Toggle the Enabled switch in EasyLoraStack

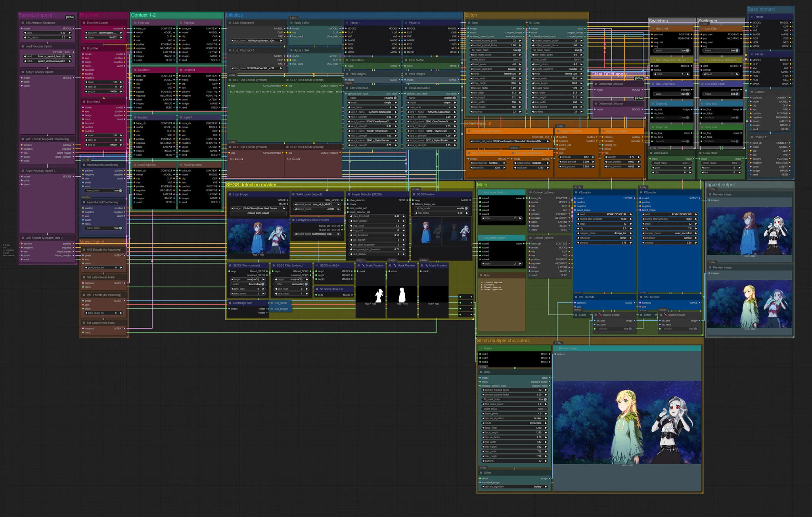(x=396, y=98)
